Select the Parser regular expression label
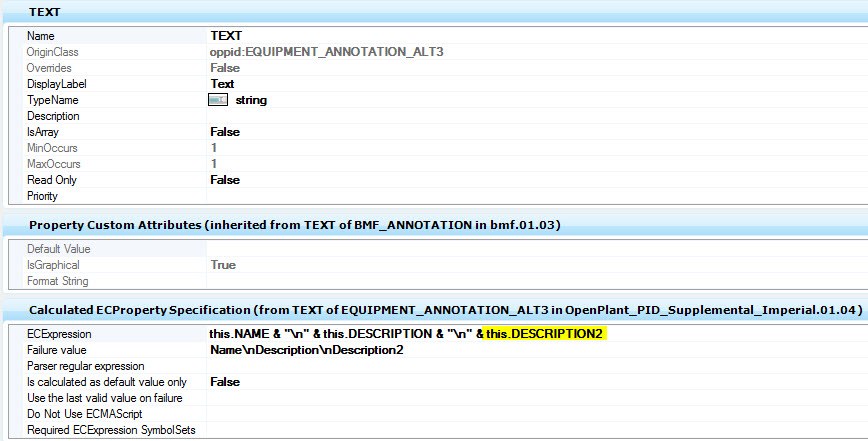The image size is (868, 441). (x=85, y=366)
